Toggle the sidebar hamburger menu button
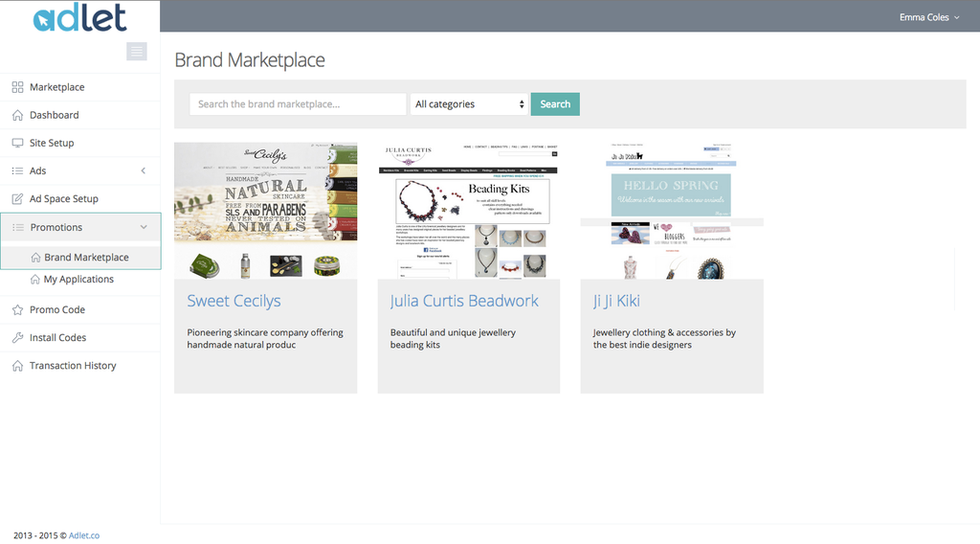980x544 pixels. (x=136, y=52)
